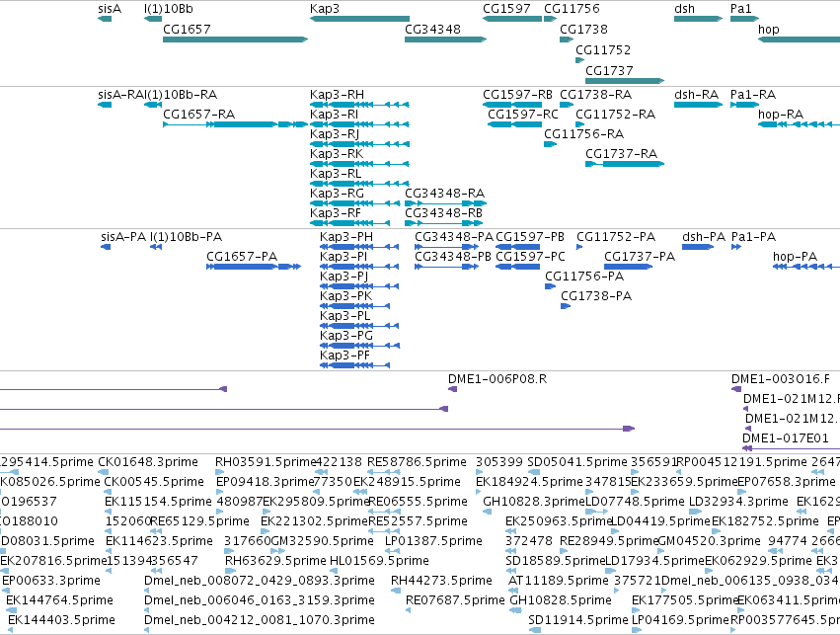Click the CG11752-RA transcript label

pyautogui.click(x=616, y=115)
